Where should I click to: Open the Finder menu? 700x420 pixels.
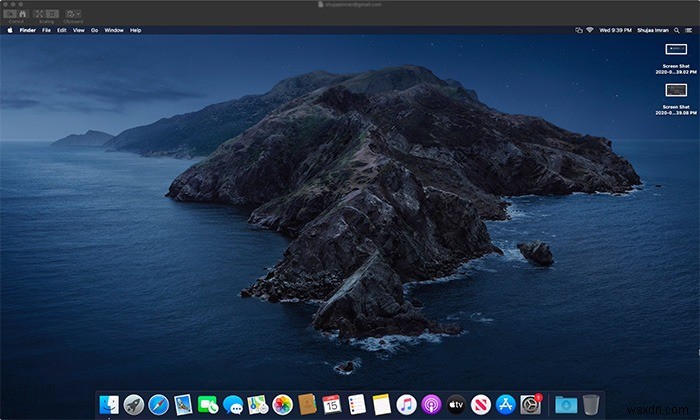point(28,30)
